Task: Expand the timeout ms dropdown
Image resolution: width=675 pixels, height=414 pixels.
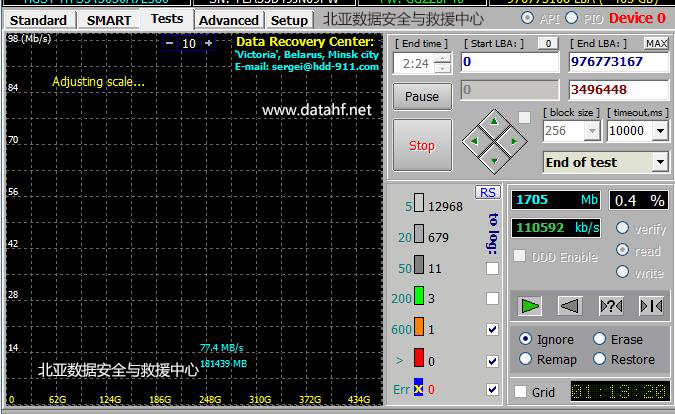Action: 660,131
